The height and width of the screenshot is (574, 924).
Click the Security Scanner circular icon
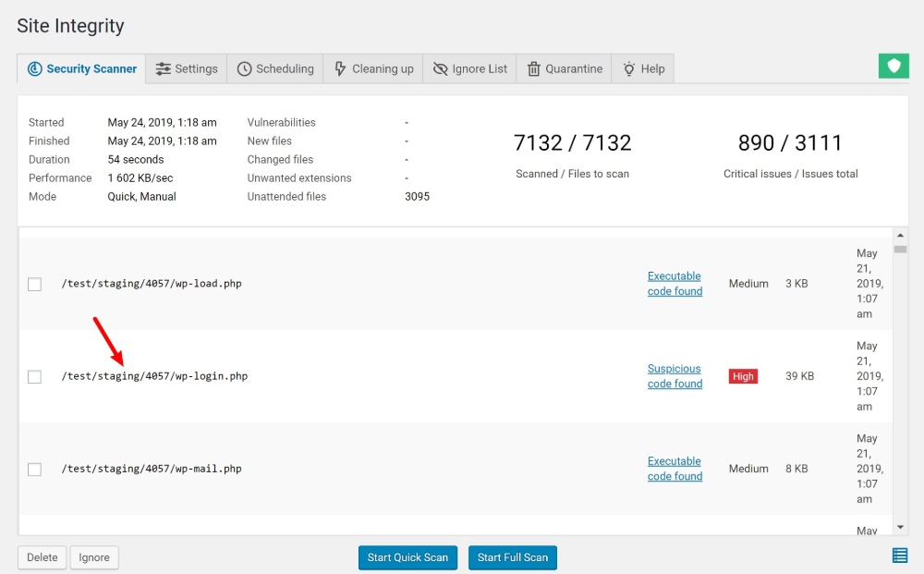coord(35,69)
